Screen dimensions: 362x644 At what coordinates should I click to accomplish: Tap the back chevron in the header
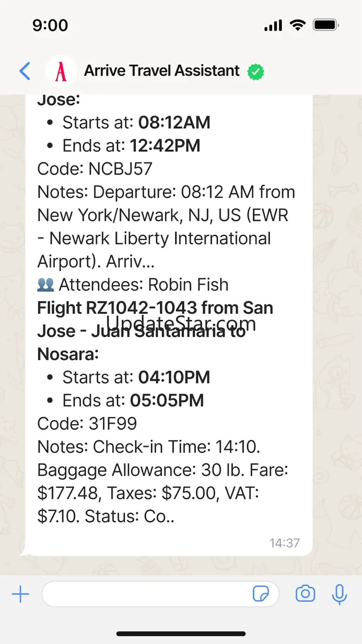click(x=25, y=72)
